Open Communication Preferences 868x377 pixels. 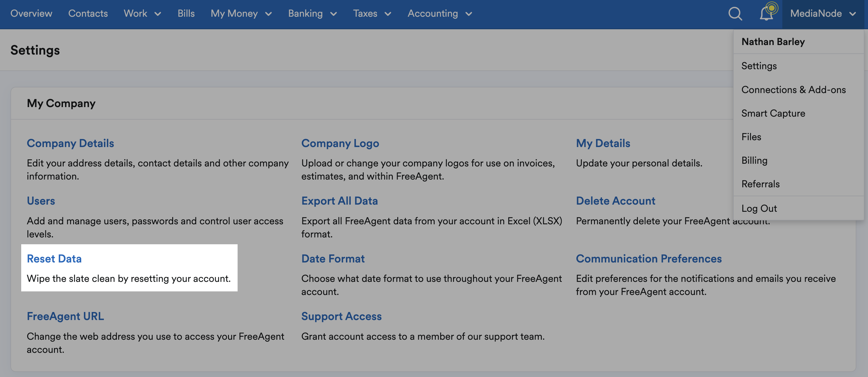coord(649,259)
